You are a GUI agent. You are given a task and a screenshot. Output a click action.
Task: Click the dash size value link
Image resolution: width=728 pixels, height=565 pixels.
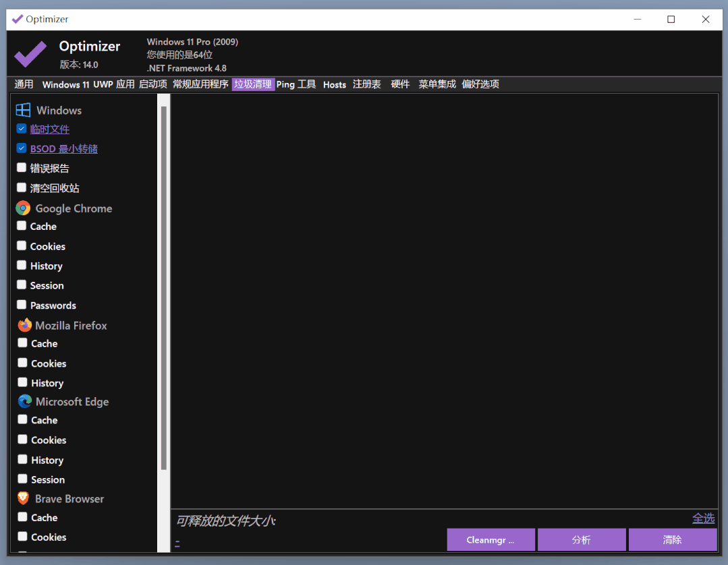177,542
